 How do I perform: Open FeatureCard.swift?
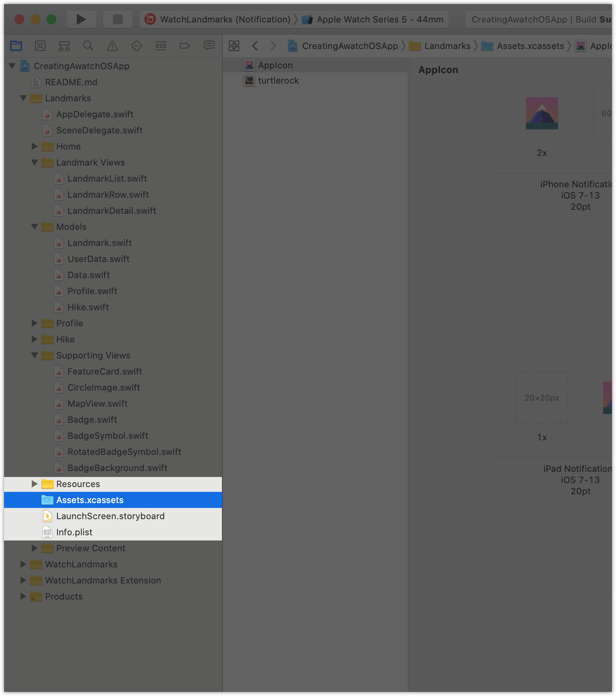[x=113, y=371]
